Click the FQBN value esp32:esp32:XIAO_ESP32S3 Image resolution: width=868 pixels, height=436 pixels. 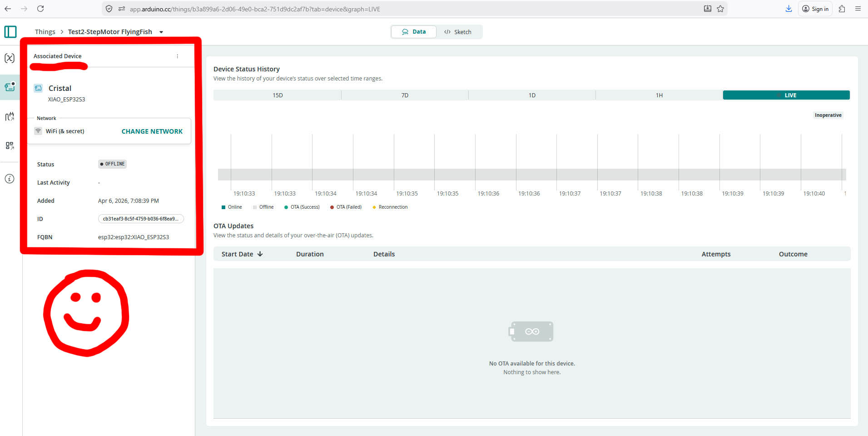(x=134, y=237)
